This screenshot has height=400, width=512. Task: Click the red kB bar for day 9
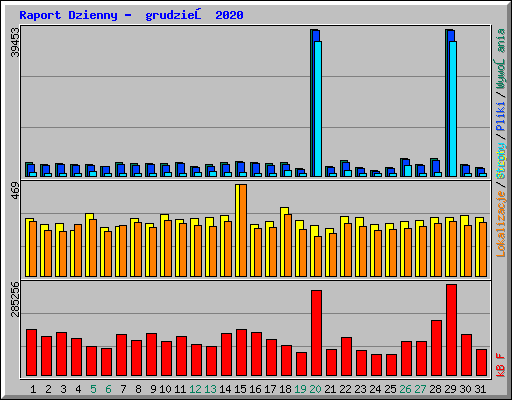click(152, 355)
